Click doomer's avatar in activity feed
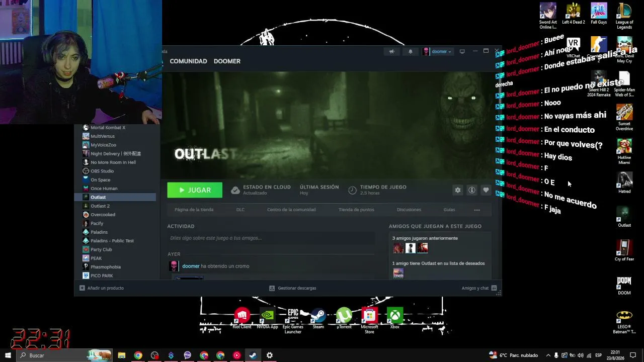Viewport: 644px width, 362px height. [x=174, y=266]
